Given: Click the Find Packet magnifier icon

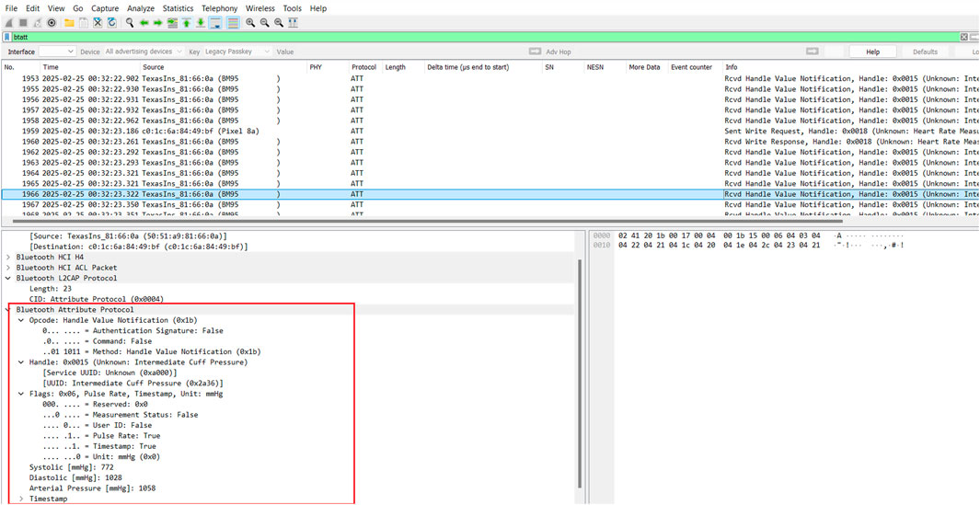Looking at the screenshot, I should click(130, 23).
